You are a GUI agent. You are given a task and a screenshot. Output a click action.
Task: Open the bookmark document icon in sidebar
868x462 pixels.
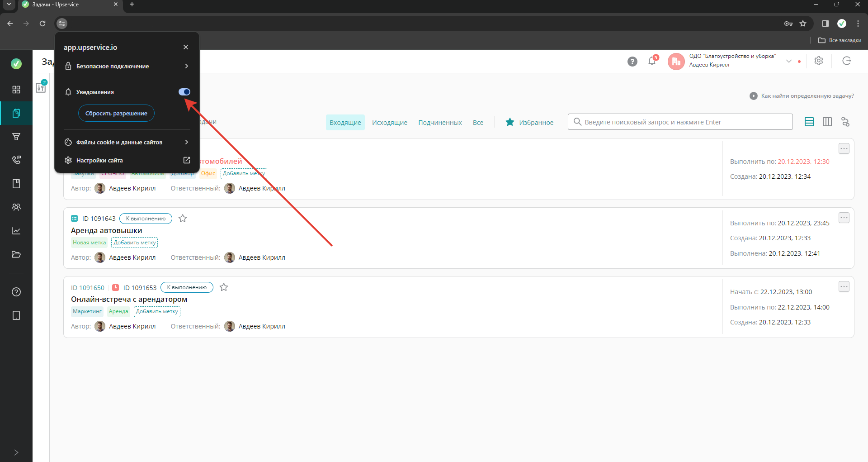tap(16, 184)
